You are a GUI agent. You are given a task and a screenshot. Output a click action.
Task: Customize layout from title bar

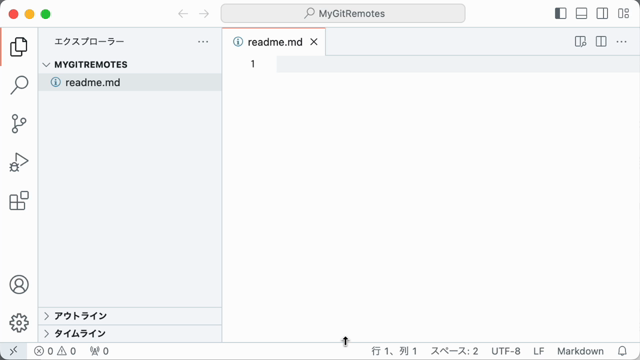coord(623,13)
